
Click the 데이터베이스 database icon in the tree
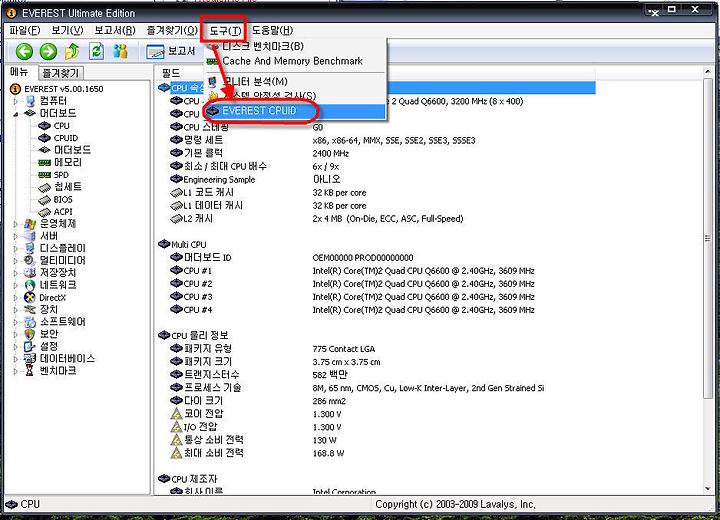(30, 358)
